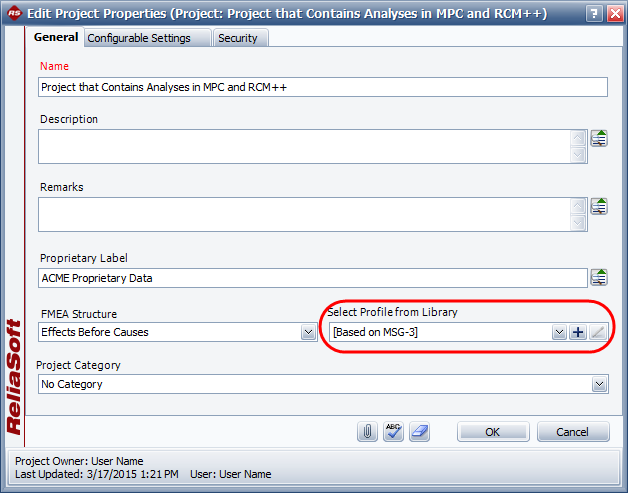Open the text picker icon beside Description

[x=599, y=139]
